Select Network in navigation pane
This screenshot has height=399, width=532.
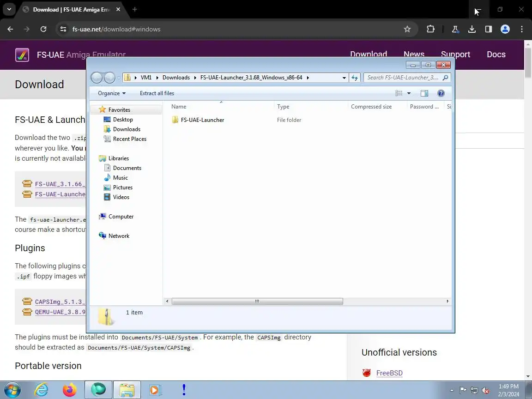point(119,236)
